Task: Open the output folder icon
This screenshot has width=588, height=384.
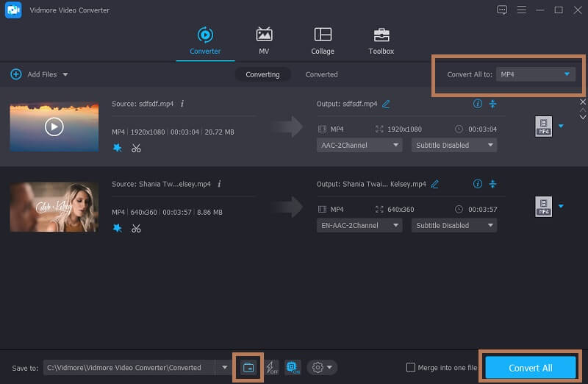Action: tap(248, 367)
